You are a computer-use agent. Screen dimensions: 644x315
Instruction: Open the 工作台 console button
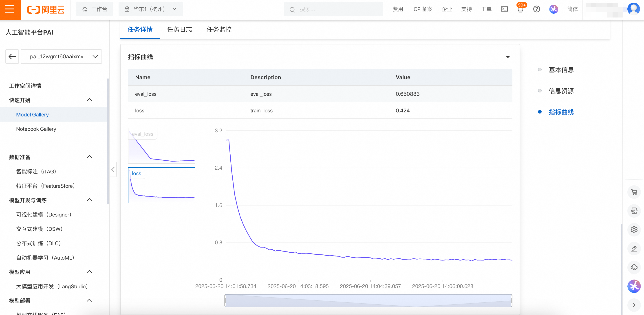coord(95,9)
